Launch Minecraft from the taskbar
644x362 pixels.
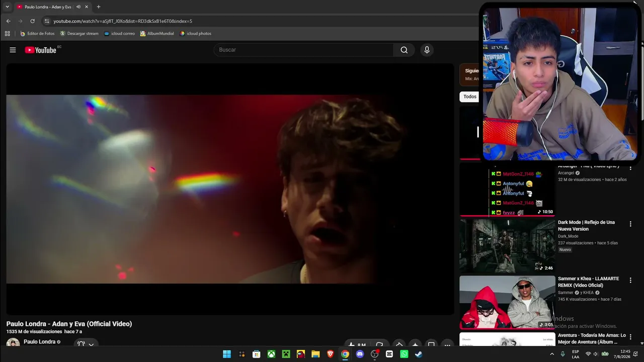(x=286, y=354)
